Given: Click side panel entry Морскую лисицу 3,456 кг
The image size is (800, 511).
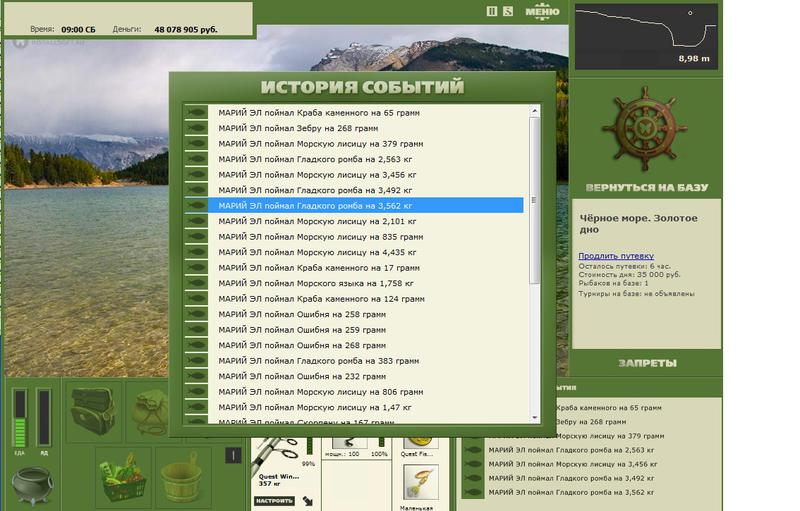Looking at the screenshot, I should (573, 464).
